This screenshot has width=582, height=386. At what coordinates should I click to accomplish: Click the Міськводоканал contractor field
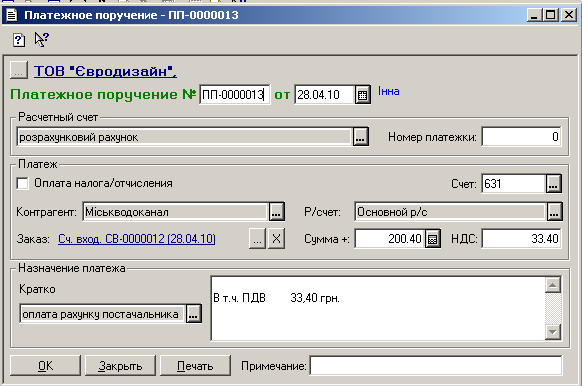[x=175, y=212]
